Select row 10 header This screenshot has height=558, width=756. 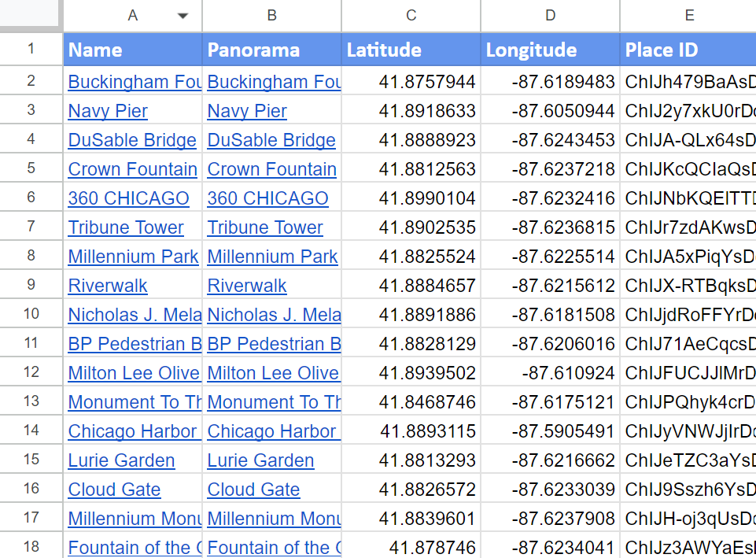coord(31,315)
